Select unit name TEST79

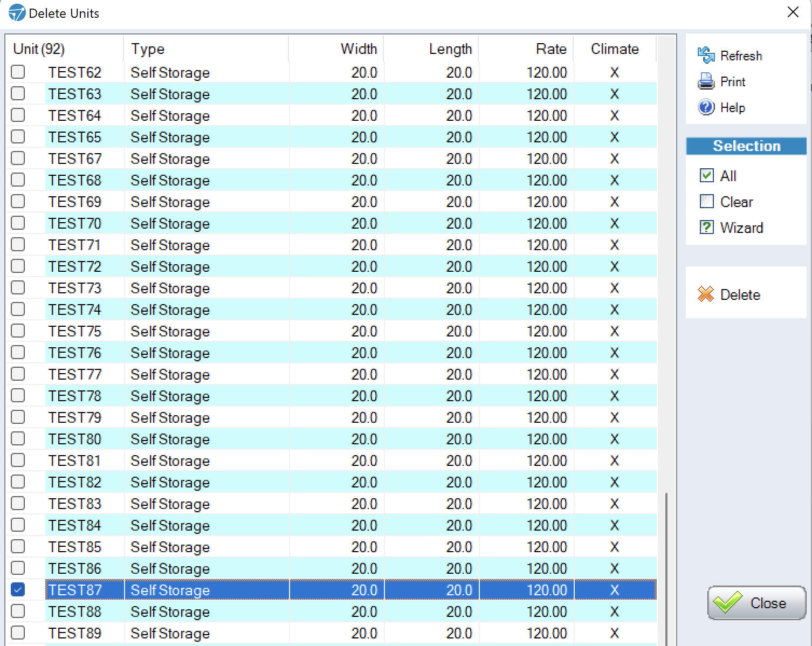[x=74, y=417]
